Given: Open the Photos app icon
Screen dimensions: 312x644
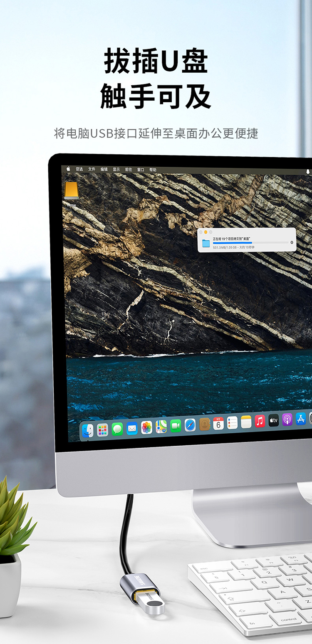Looking at the screenshot, I should tap(146, 427).
